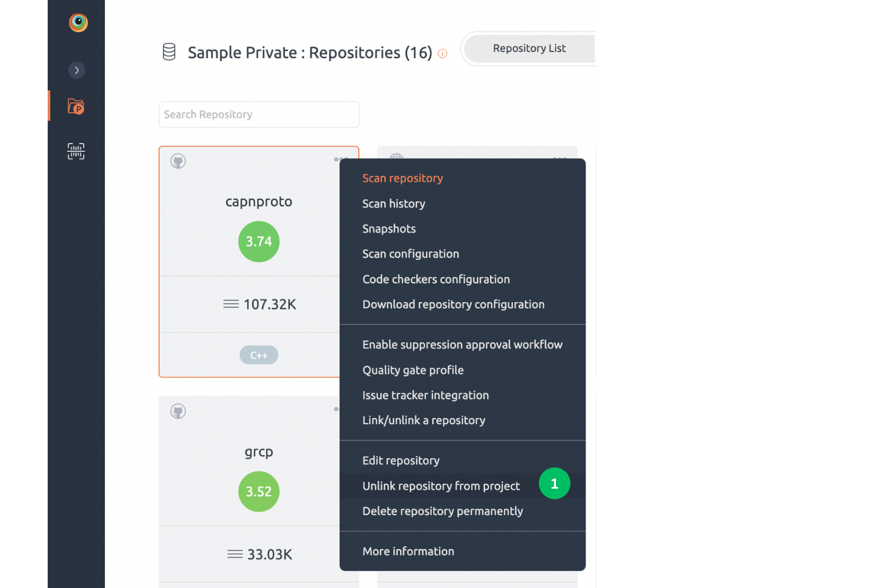The width and height of the screenshot is (872, 588).
Task: Click the GitHub icon on the grcp card
Action: coord(178,411)
